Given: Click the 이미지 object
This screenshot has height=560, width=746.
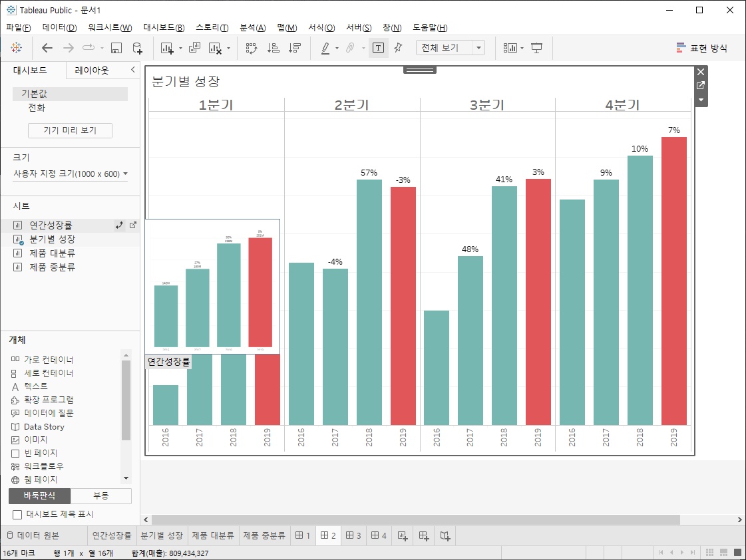Looking at the screenshot, I should [29, 439].
